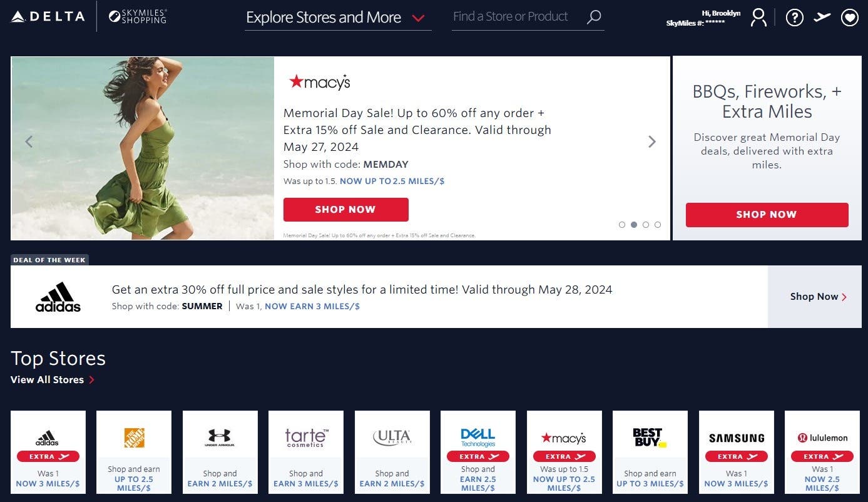
Task: Click the adidas logo in Deal of the Week
Action: pos(58,297)
